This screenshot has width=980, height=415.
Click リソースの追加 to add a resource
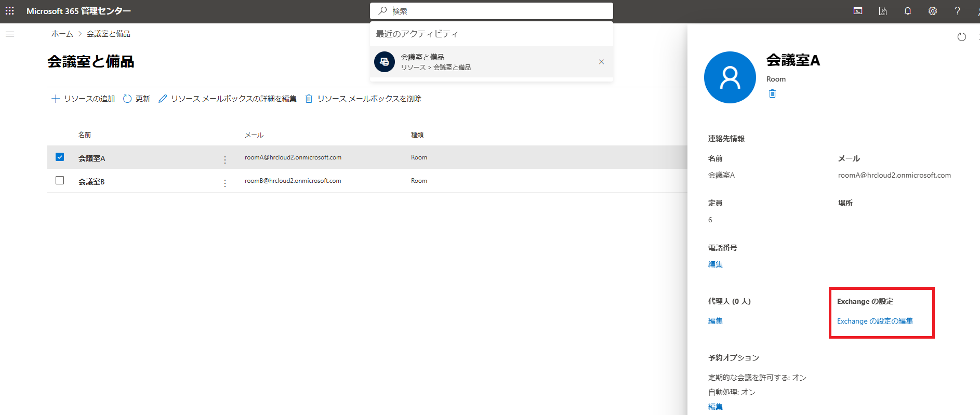(83, 99)
